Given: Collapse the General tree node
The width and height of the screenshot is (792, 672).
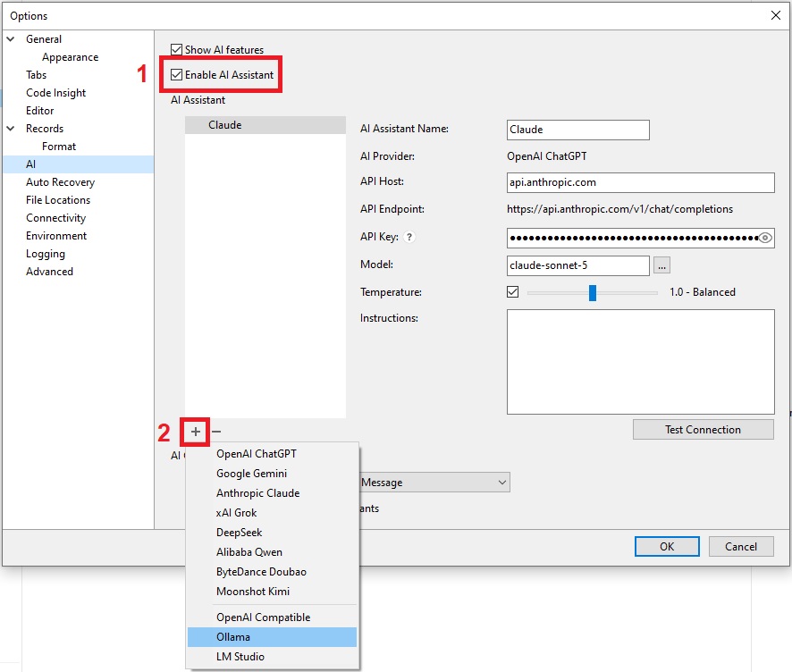Looking at the screenshot, I should (x=11, y=39).
